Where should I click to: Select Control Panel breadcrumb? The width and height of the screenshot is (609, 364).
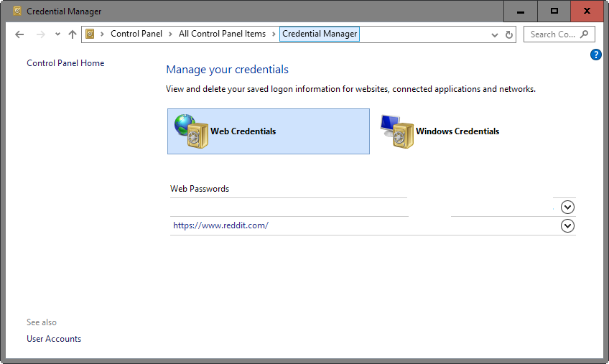point(136,34)
